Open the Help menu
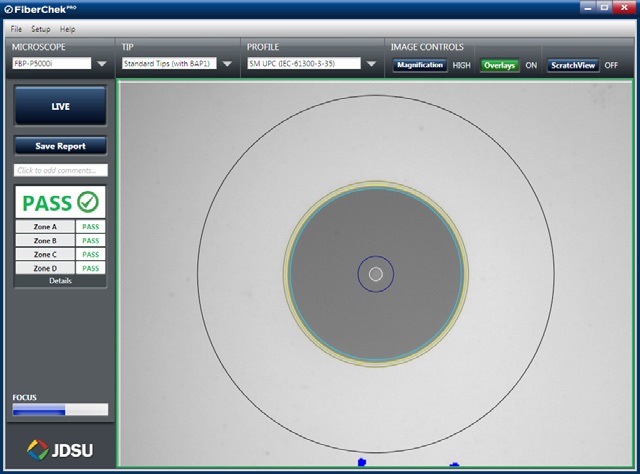 68,29
